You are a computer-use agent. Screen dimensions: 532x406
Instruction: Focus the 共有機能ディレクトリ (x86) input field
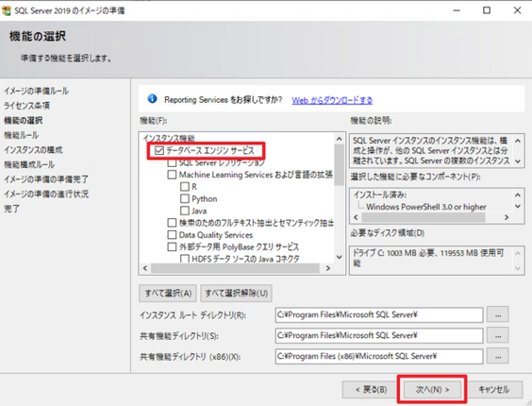click(379, 356)
